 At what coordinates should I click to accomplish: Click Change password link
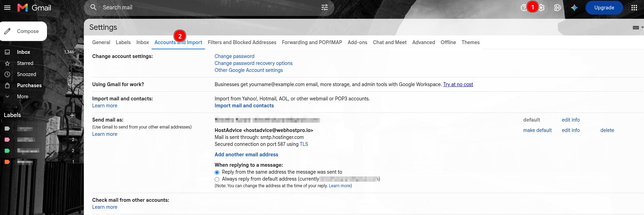coord(234,56)
